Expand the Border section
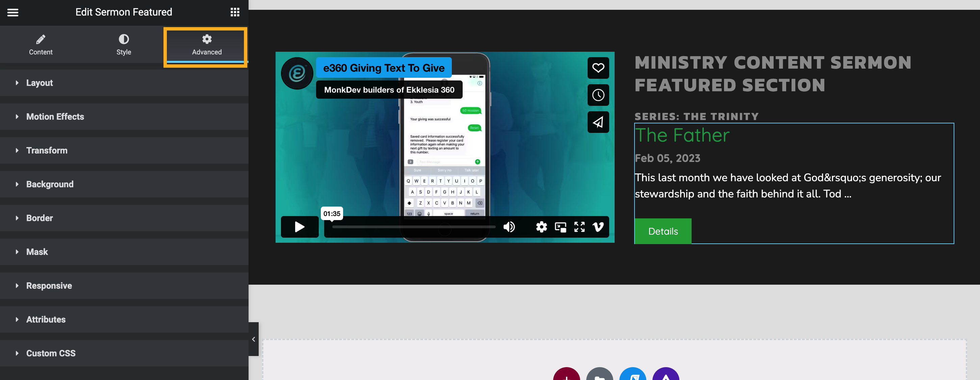The image size is (980, 380). point(124,218)
